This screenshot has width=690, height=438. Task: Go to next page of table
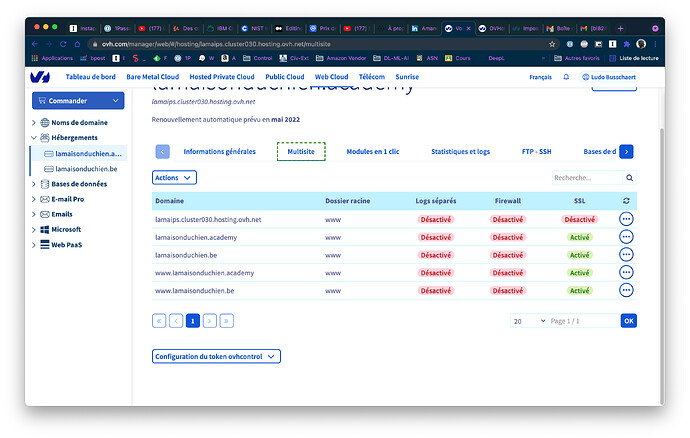209,321
